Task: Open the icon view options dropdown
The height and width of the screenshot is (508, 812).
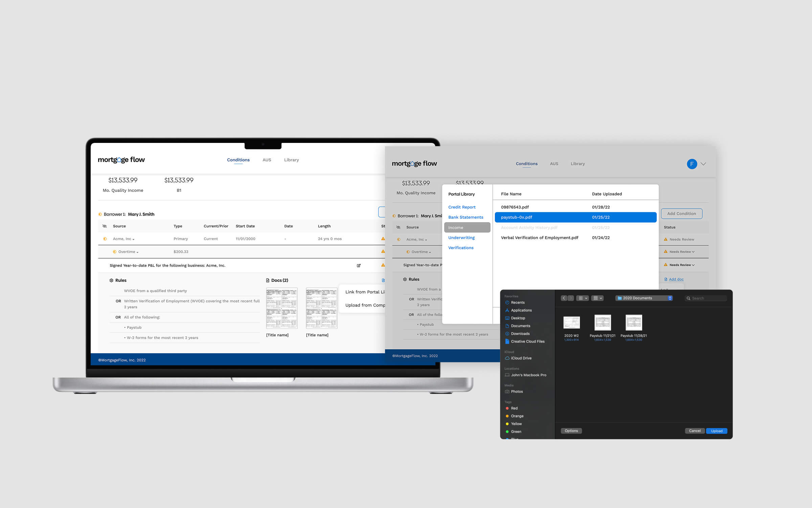Action: coord(583,298)
